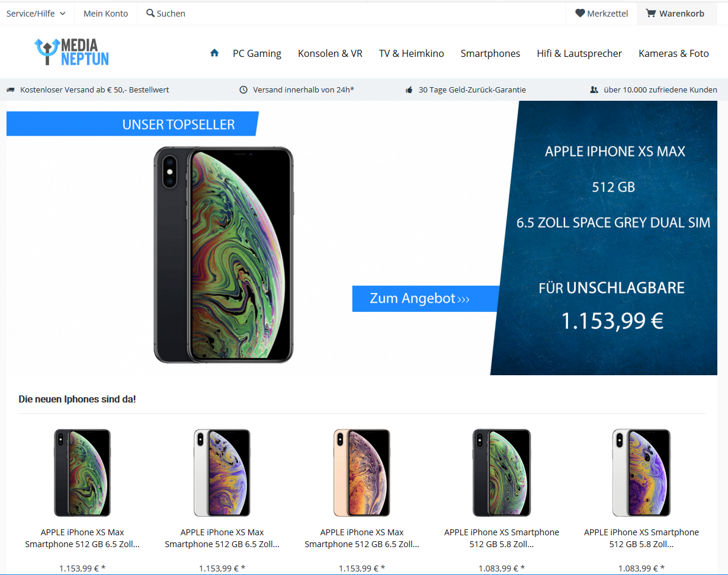Click the Merkzettel heart icon
Image resolution: width=728 pixels, height=575 pixels.
click(580, 13)
